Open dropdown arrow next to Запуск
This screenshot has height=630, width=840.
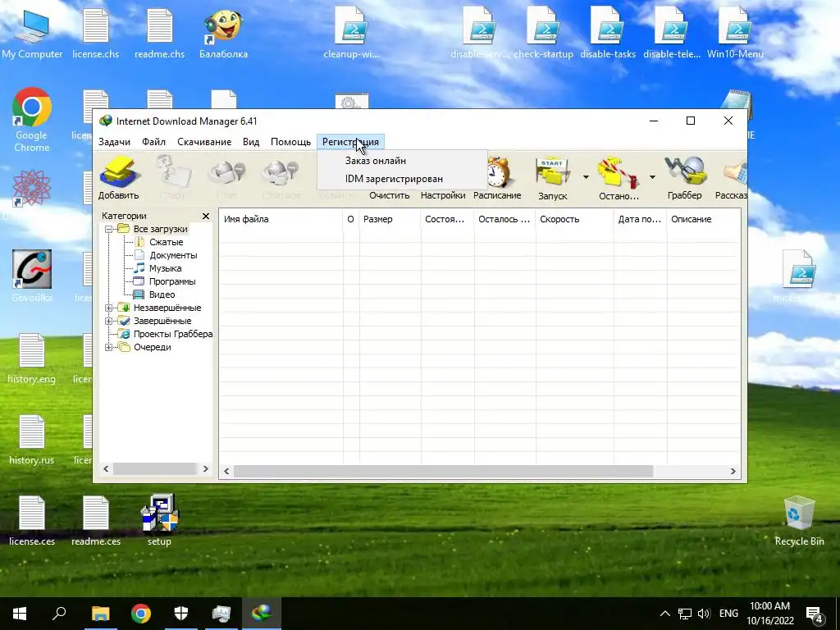[586, 177]
